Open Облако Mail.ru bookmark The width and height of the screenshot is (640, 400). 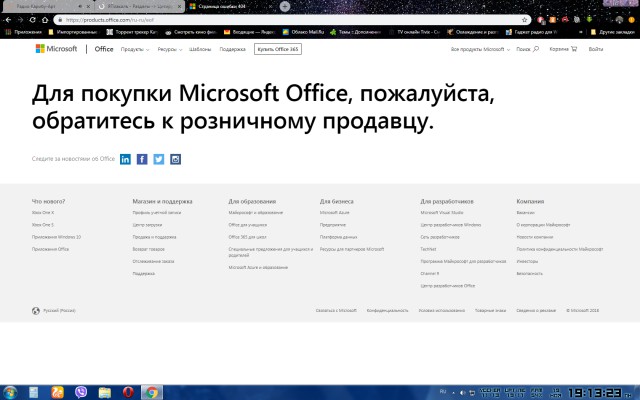(303, 32)
